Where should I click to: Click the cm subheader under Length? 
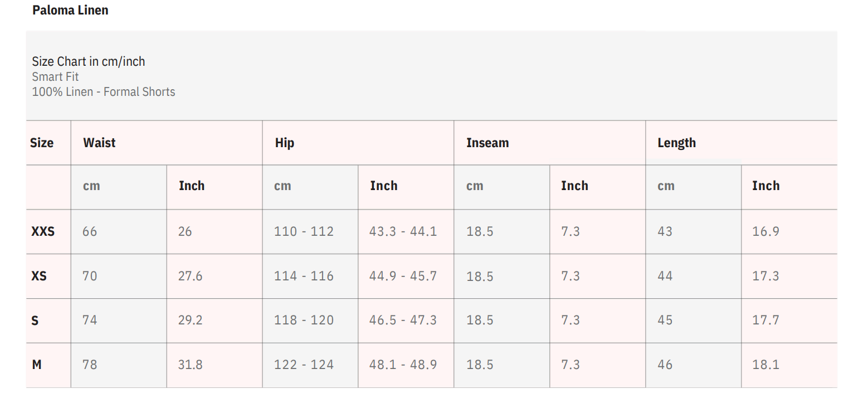(x=666, y=186)
